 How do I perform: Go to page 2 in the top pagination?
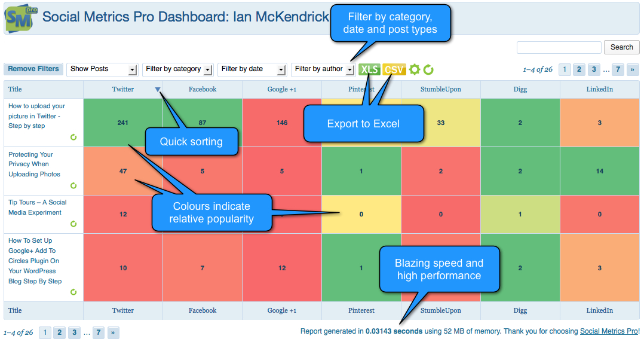(579, 69)
